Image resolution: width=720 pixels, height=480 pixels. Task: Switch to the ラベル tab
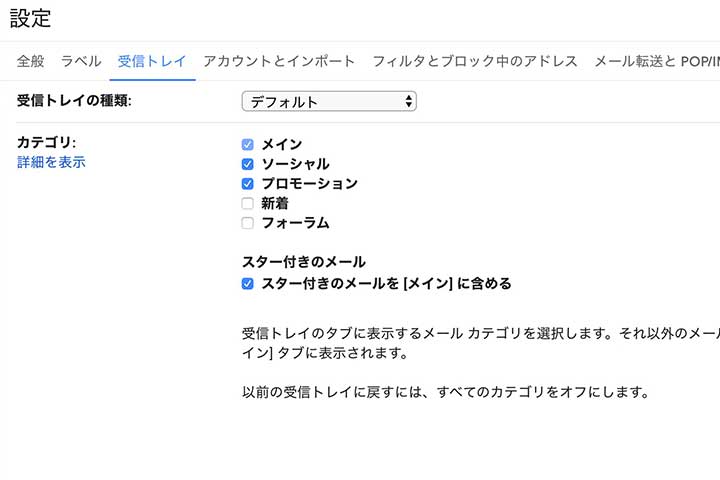81,61
